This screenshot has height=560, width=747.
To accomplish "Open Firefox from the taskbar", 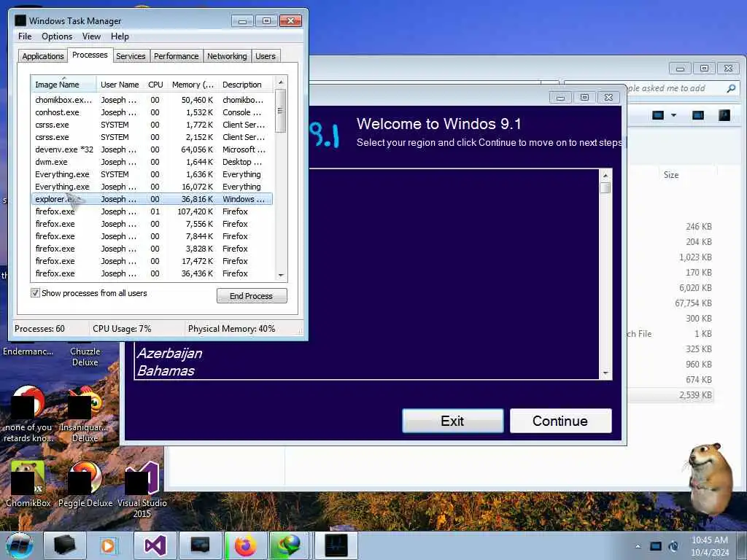I will click(x=245, y=545).
